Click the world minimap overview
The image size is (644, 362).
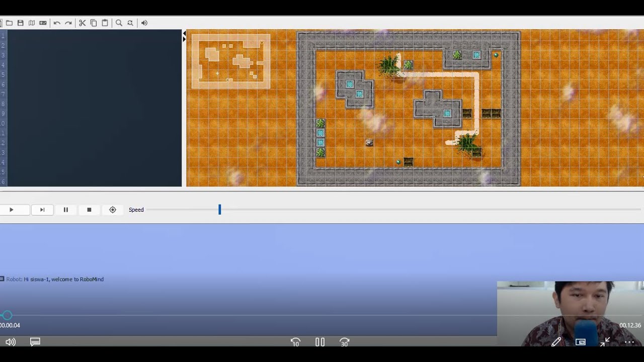click(x=231, y=61)
